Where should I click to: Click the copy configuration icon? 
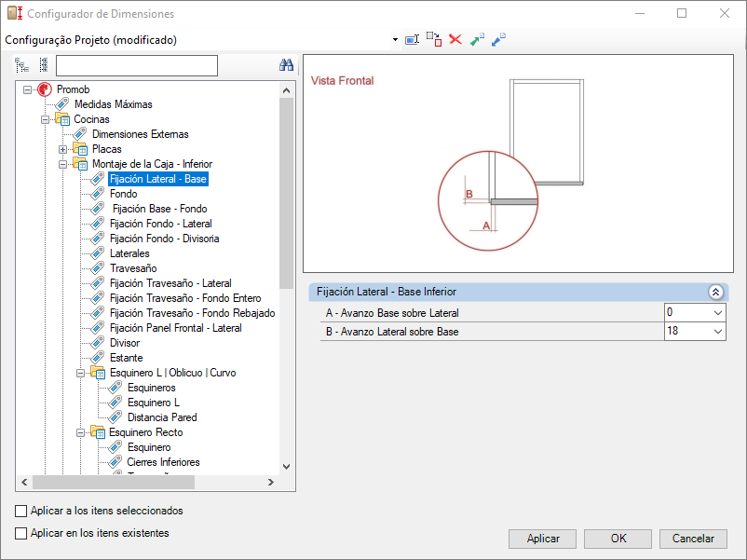coord(434,39)
